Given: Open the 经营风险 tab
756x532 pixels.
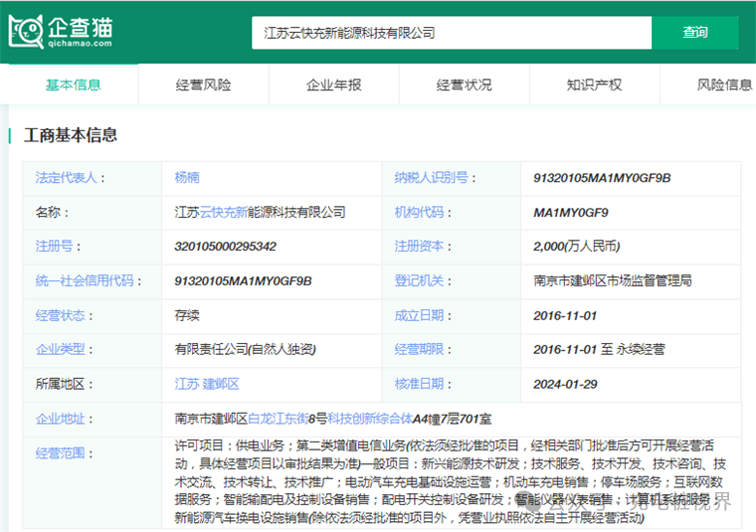Looking at the screenshot, I should (203, 85).
